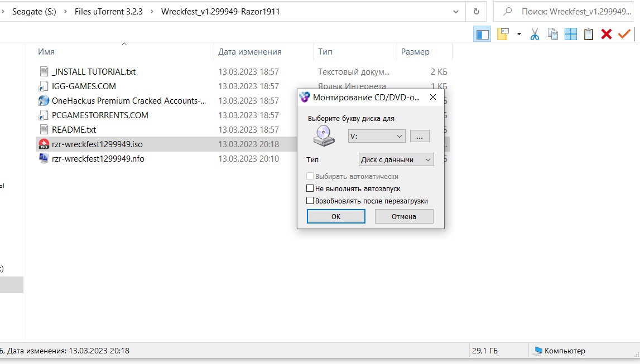Go to Seagate (S:) breadcrumb
Screen dimensions: 640x364
point(34,11)
